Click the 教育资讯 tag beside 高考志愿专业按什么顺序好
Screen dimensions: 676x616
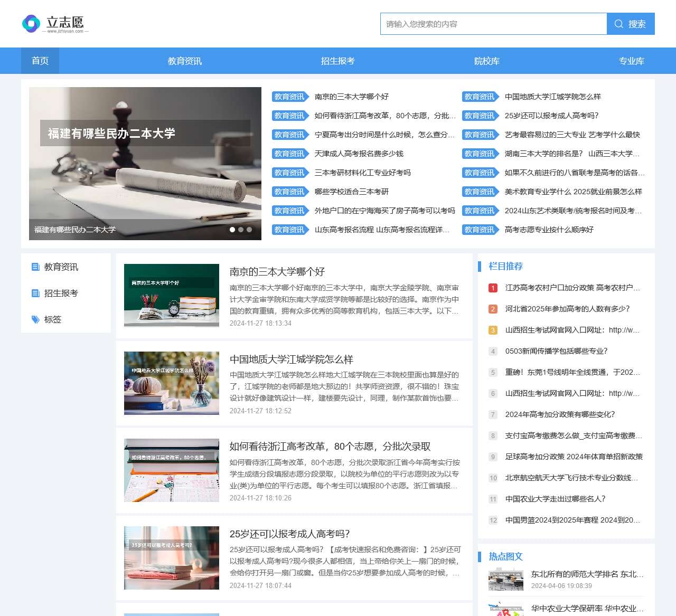tap(480, 230)
